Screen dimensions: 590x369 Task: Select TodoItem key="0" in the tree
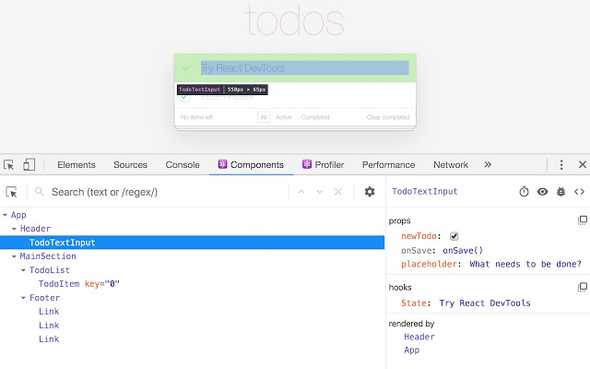click(79, 284)
